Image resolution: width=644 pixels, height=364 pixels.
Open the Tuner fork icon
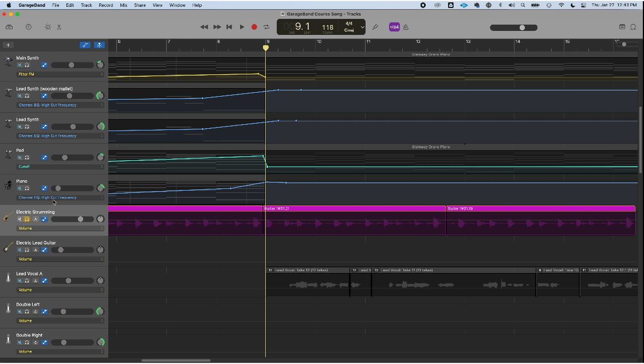click(375, 27)
